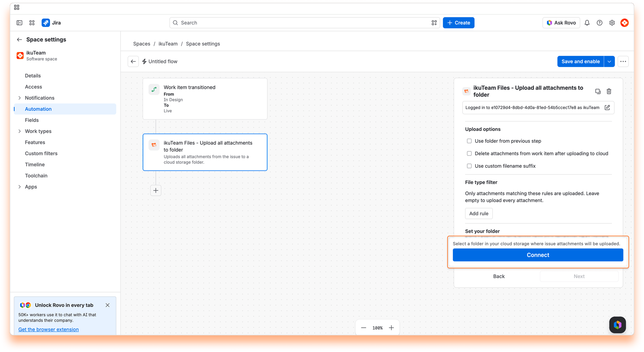
Task: Open the ikuTeam breadcrumb link
Action: point(168,44)
